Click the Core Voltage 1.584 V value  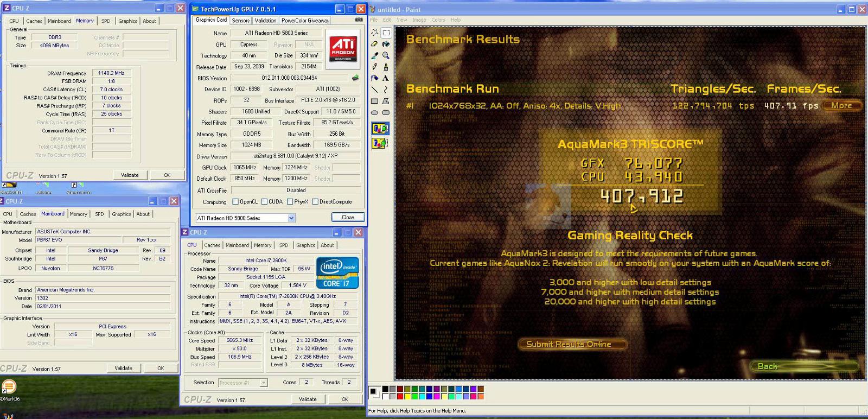[298, 285]
